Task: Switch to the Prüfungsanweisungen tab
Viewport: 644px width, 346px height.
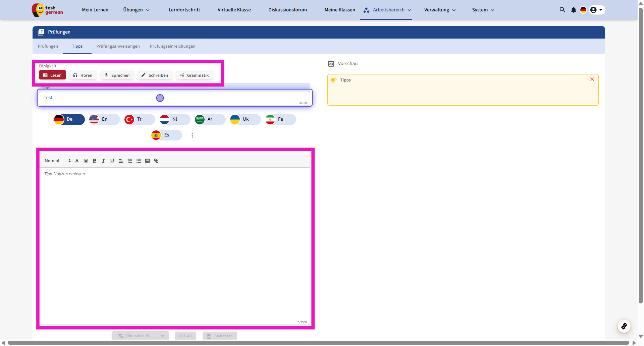Action: point(118,46)
